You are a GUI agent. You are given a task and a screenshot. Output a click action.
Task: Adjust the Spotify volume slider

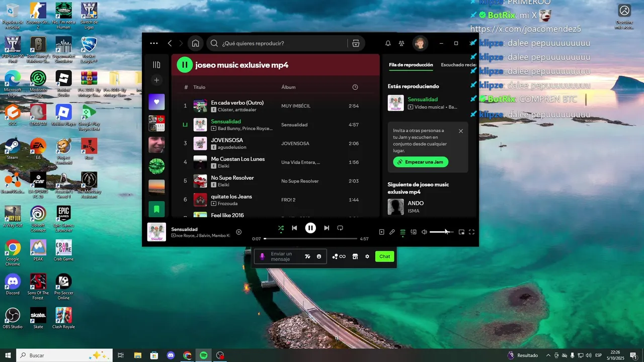442,232
